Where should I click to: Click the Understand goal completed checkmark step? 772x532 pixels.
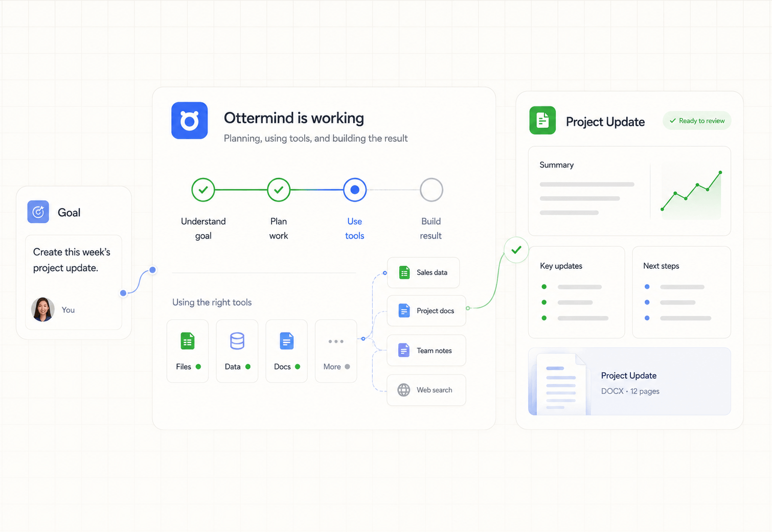pyautogui.click(x=203, y=190)
